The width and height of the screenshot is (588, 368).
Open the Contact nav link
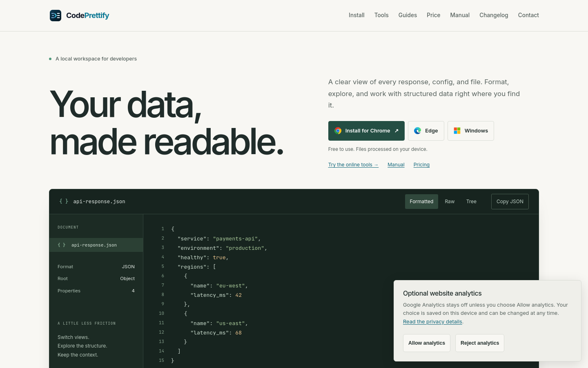528,15
